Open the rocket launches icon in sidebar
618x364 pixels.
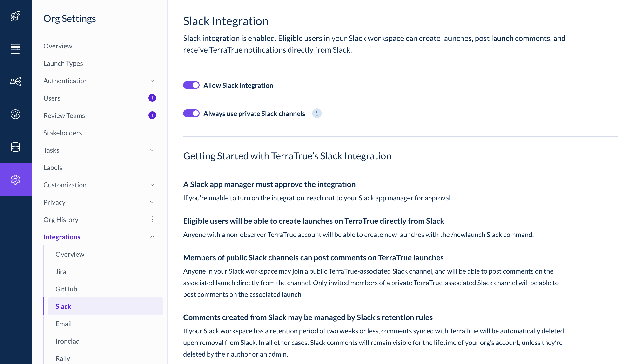tap(15, 16)
